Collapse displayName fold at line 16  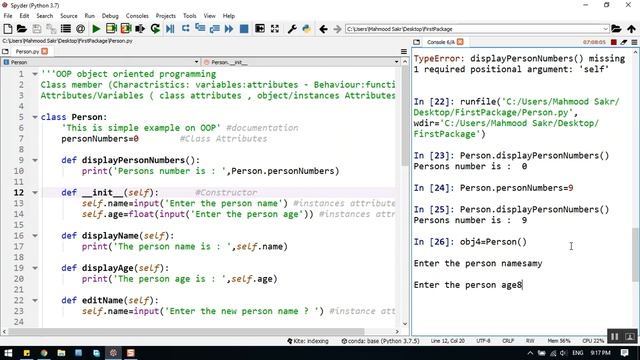click(x=35, y=236)
